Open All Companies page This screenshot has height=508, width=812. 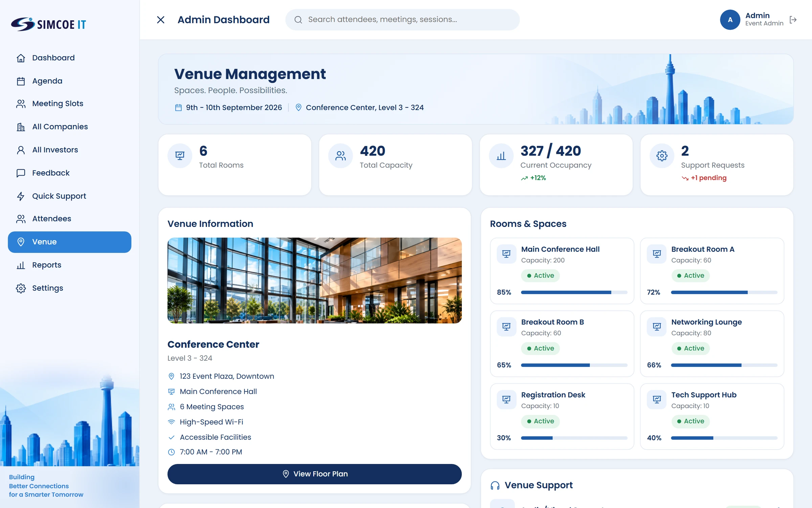point(69,127)
